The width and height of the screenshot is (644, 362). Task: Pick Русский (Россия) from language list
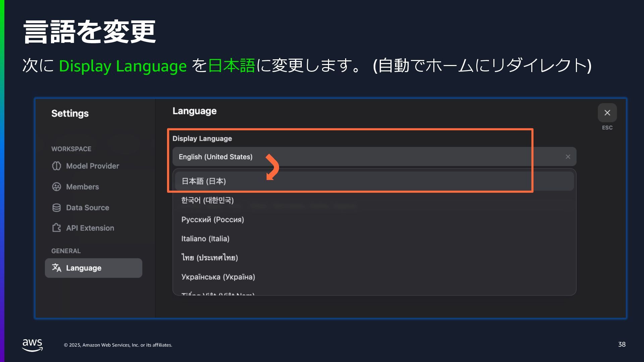(x=213, y=220)
